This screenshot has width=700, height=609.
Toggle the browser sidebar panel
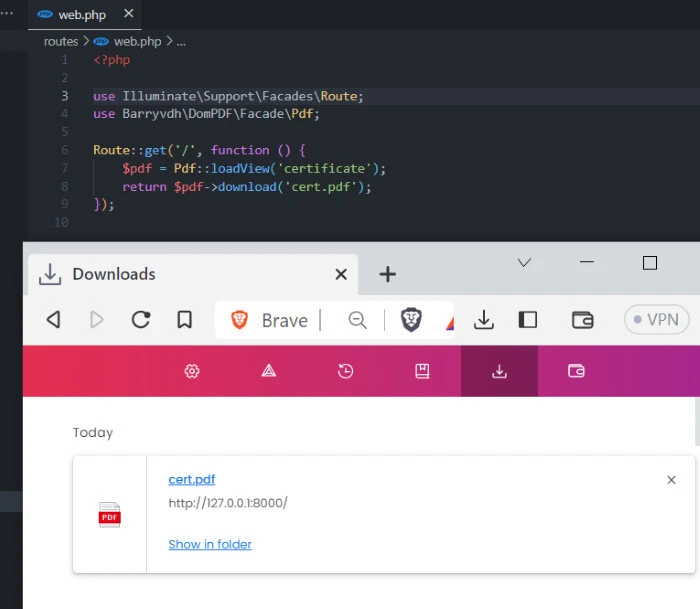pyautogui.click(x=528, y=320)
